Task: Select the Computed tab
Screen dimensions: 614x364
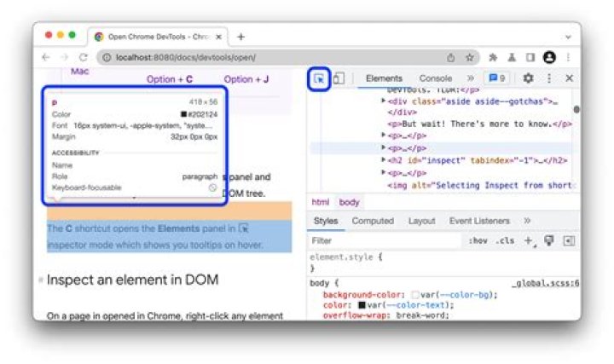Action: coord(373,221)
